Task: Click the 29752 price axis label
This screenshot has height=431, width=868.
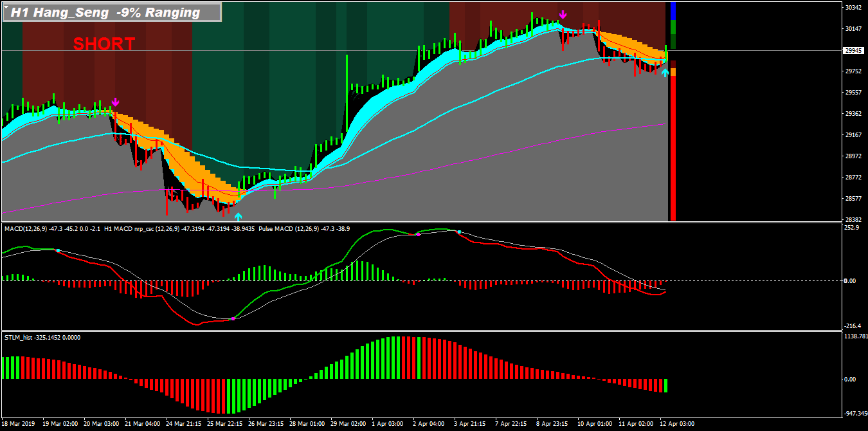Action: pos(854,71)
